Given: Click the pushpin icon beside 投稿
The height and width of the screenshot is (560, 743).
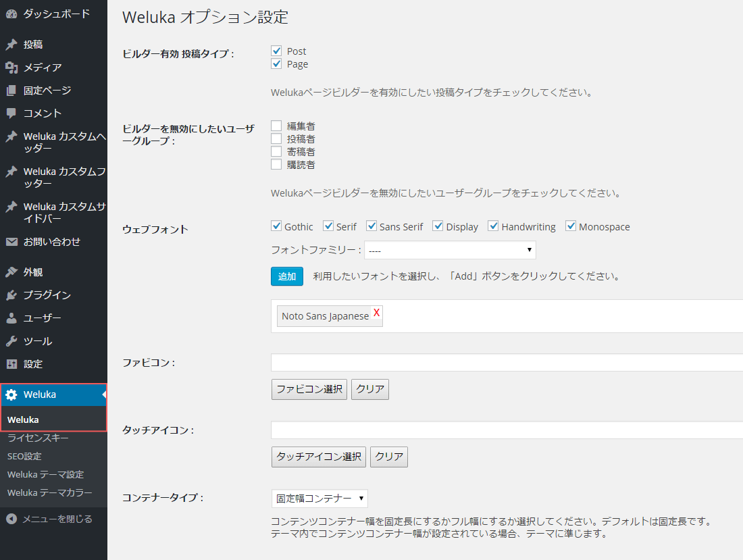Looking at the screenshot, I should 11,45.
